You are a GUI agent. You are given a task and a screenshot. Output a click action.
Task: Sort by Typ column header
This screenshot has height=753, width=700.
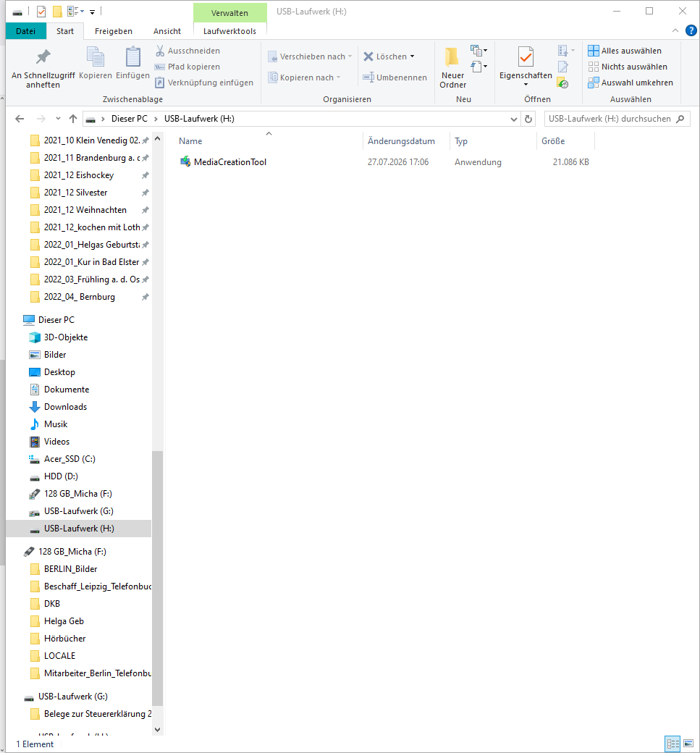[x=461, y=141]
